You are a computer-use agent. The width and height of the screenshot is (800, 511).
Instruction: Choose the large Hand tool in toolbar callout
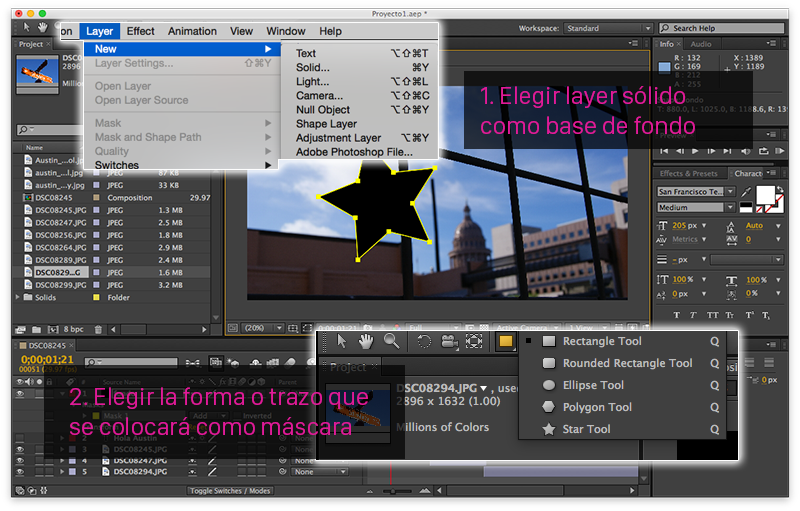tap(365, 341)
